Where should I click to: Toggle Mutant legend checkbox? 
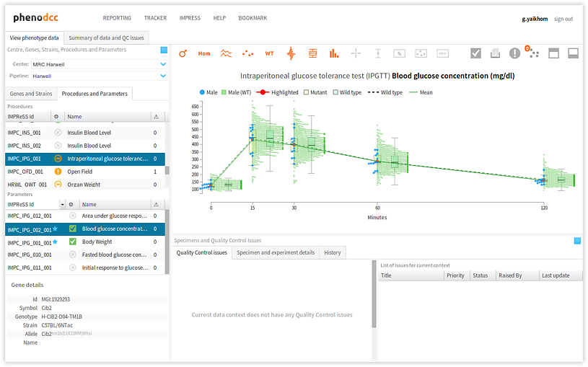306,92
